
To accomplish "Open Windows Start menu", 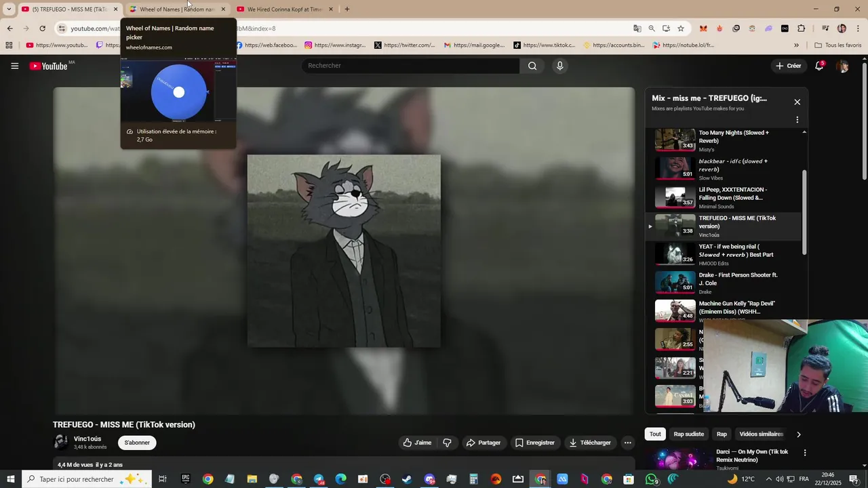I will tap(10, 479).
